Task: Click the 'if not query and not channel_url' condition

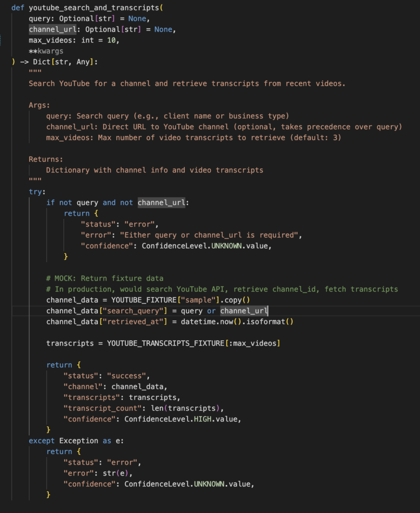Action: coord(118,202)
